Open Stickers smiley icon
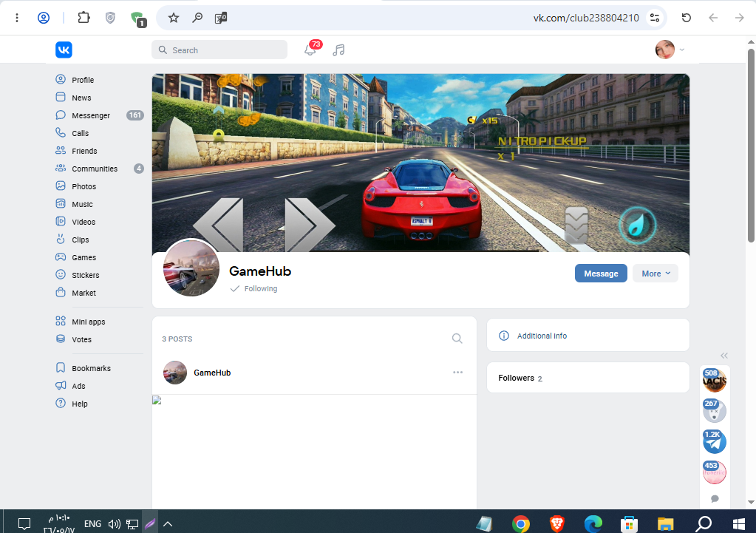The width and height of the screenshot is (756, 533). (x=61, y=274)
